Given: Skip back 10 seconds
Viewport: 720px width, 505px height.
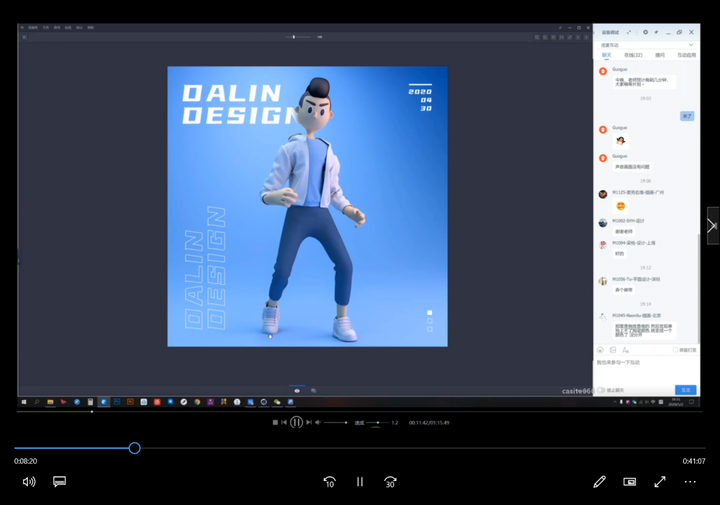Looking at the screenshot, I should click(x=330, y=482).
